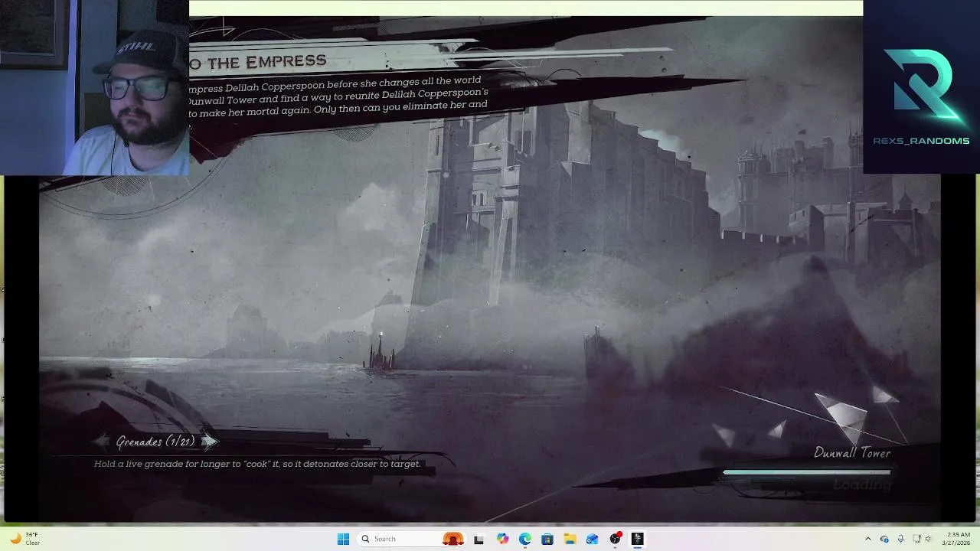Open the weather widget showing 36°F Clear

24,539
